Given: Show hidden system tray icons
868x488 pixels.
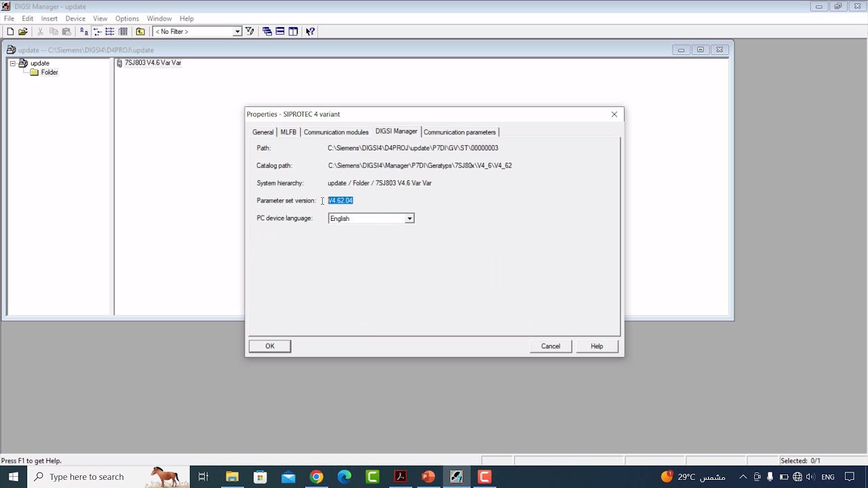Looking at the screenshot, I should pos(743,477).
